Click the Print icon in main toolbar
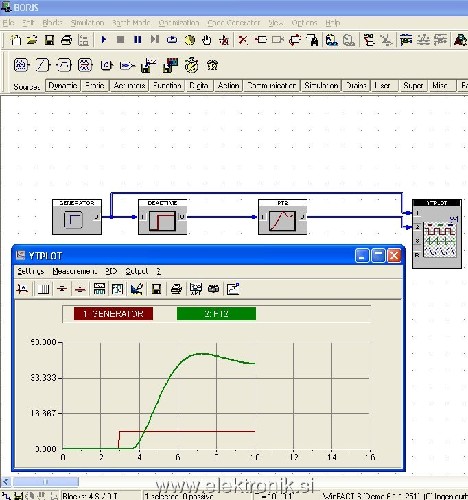The width and height of the screenshot is (468, 500). pos(66,40)
